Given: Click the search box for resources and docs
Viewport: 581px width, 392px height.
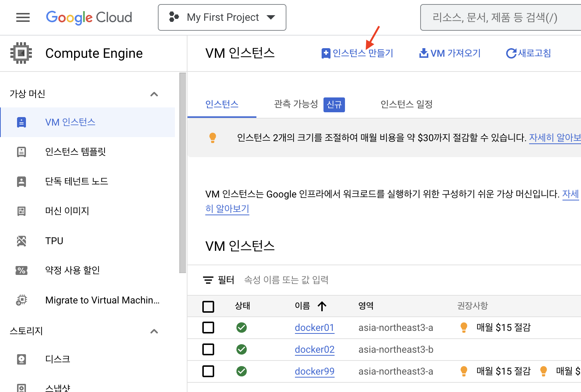Looking at the screenshot, I should (x=501, y=17).
